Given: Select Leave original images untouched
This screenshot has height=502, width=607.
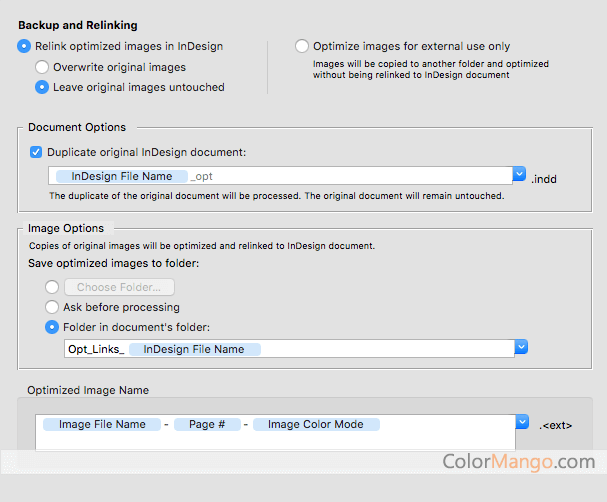Looking at the screenshot, I should (x=42, y=87).
